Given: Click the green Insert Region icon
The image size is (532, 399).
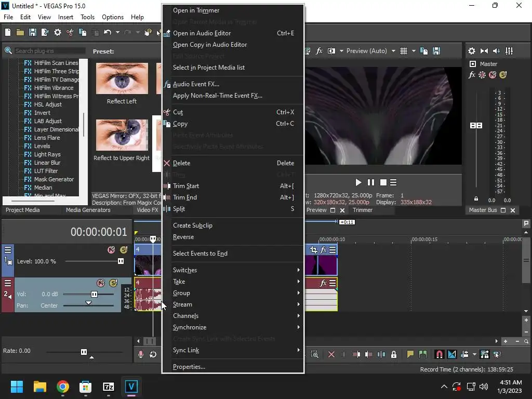Looking at the screenshot, I should 423,354.
